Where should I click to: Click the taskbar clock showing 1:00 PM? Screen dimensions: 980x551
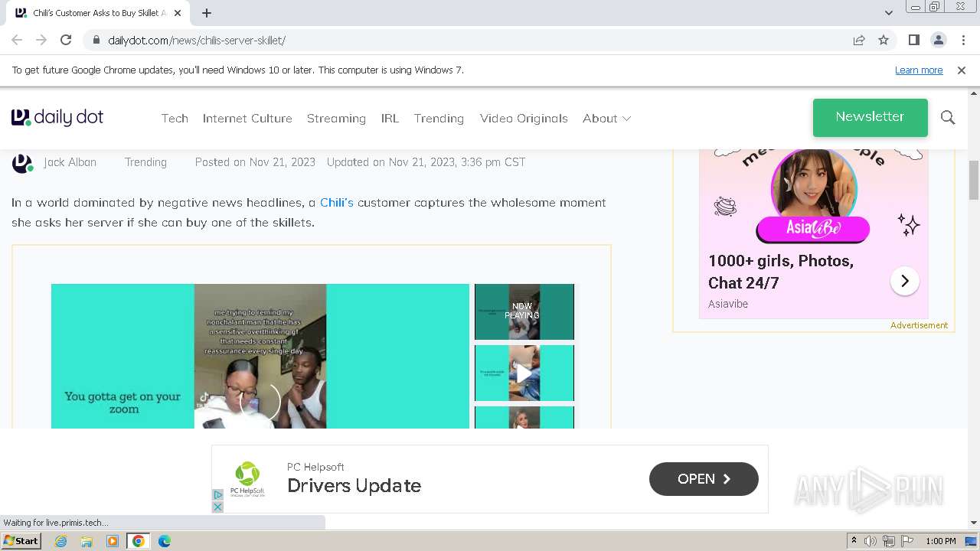coord(941,541)
